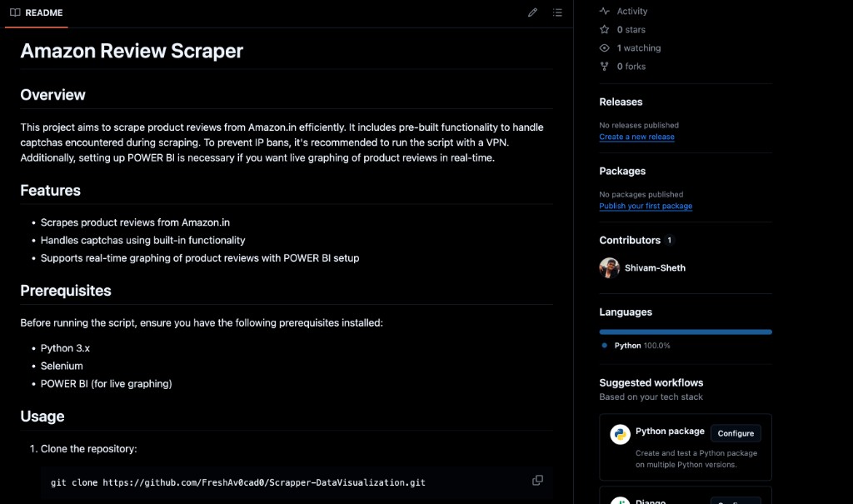
Task: Open the 0 forks link
Action: coord(631,67)
